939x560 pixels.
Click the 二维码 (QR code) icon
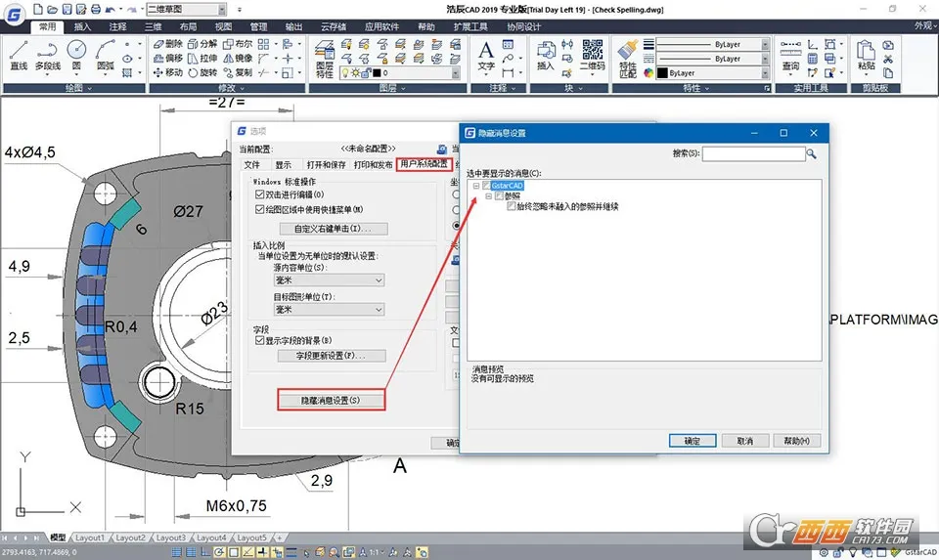[x=592, y=54]
